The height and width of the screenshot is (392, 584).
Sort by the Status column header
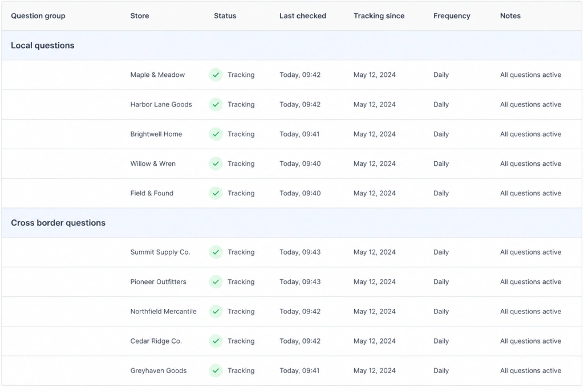click(x=225, y=16)
